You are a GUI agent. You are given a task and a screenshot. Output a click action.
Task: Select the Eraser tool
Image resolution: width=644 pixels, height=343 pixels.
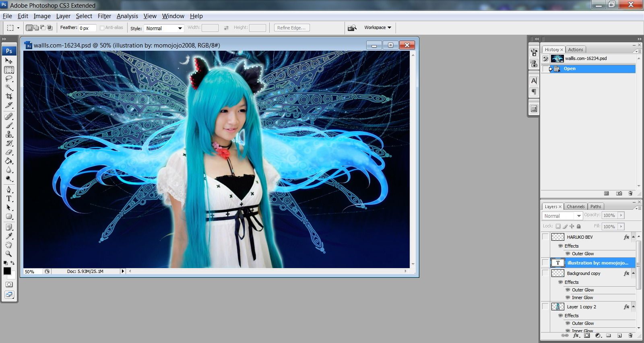point(9,152)
